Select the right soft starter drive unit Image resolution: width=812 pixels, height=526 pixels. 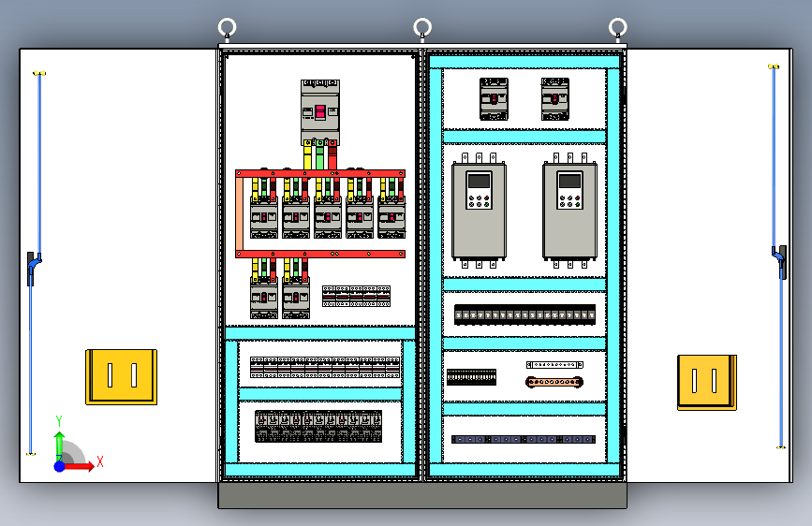pyautogui.click(x=569, y=211)
